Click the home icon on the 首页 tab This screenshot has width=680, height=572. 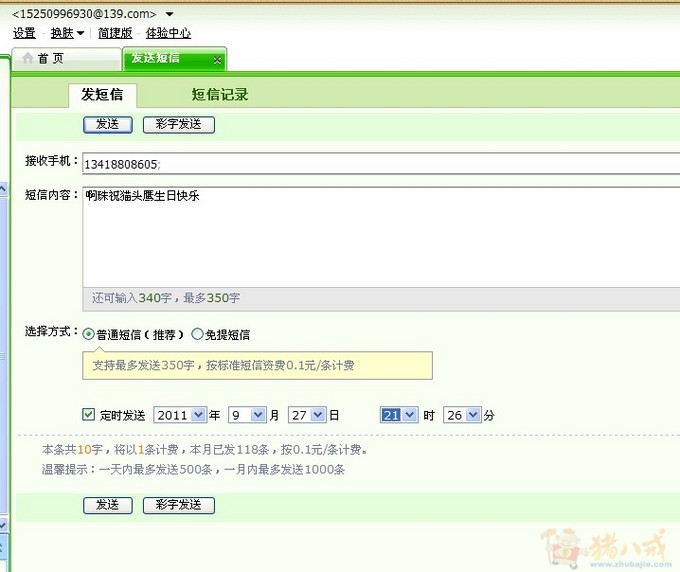pyautogui.click(x=28, y=58)
